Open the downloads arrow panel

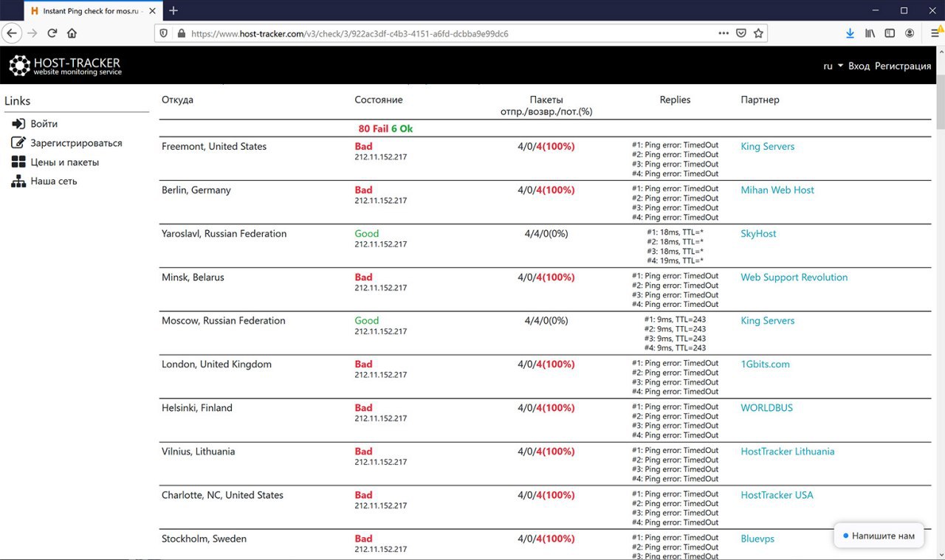pos(850,33)
